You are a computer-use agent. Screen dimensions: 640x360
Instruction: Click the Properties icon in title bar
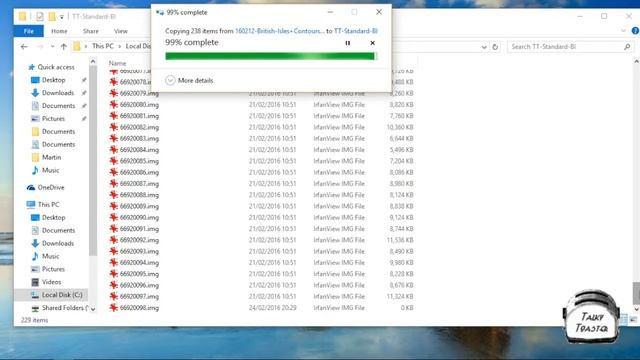pos(40,16)
